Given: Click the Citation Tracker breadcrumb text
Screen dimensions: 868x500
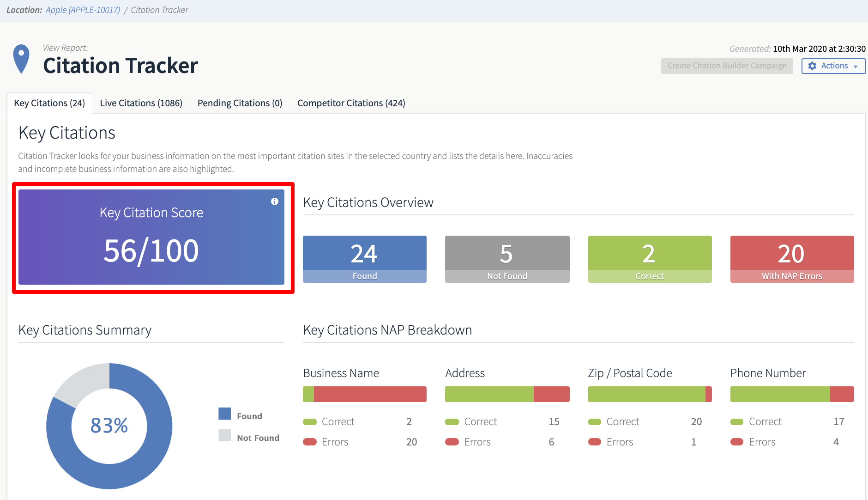Looking at the screenshot, I should pos(159,10).
